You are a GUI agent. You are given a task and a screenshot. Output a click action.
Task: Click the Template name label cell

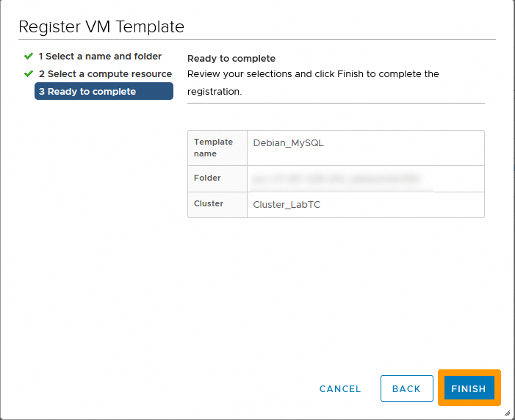(213, 148)
